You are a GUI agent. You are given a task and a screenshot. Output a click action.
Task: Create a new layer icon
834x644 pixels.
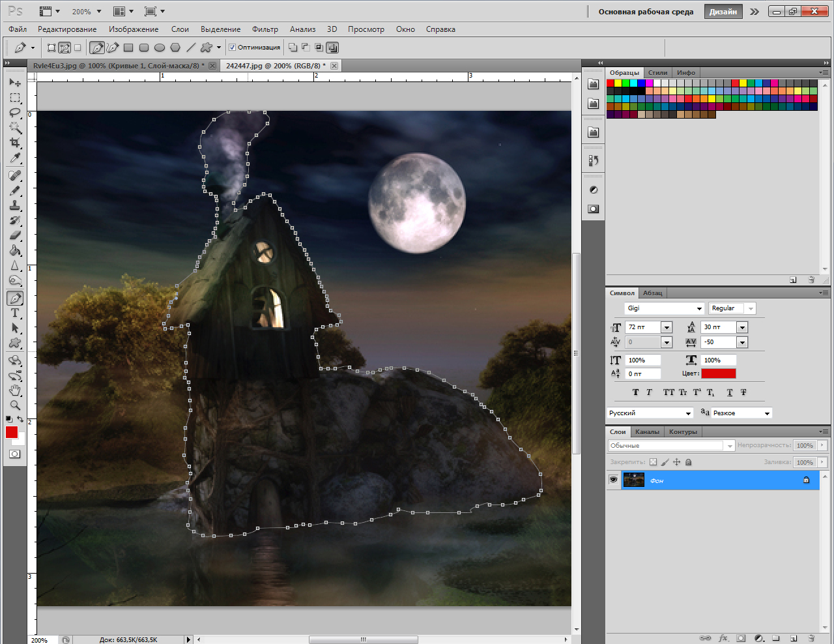tap(794, 638)
